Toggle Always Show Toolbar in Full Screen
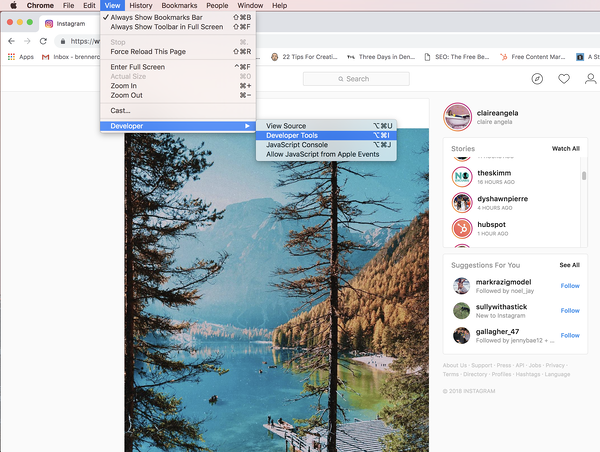The height and width of the screenshot is (452, 600). coord(167,27)
